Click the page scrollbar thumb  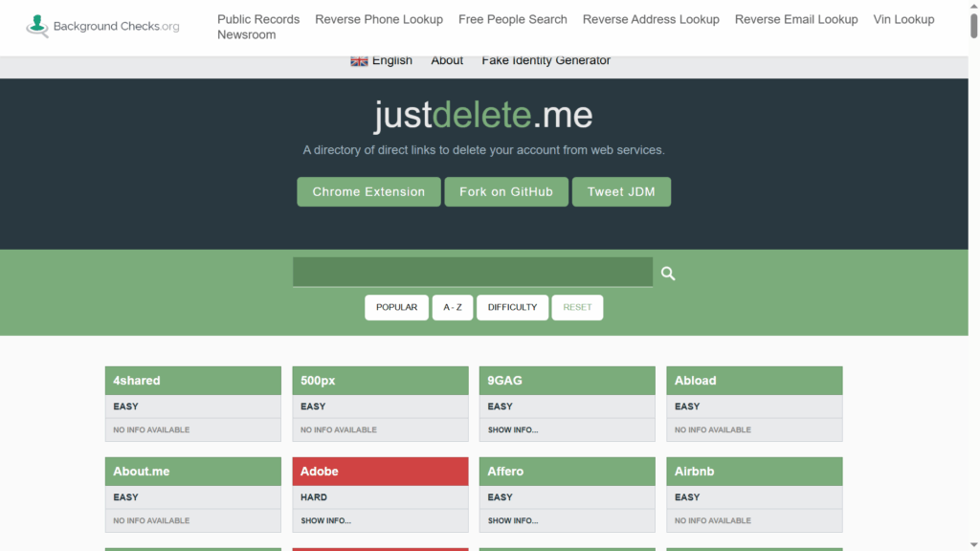(973, 25)
